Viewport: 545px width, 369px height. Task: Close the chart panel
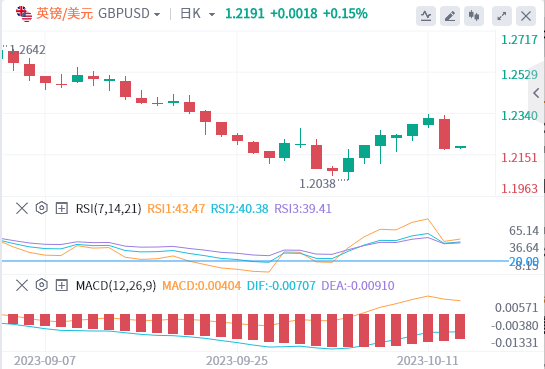coord(526,16)
